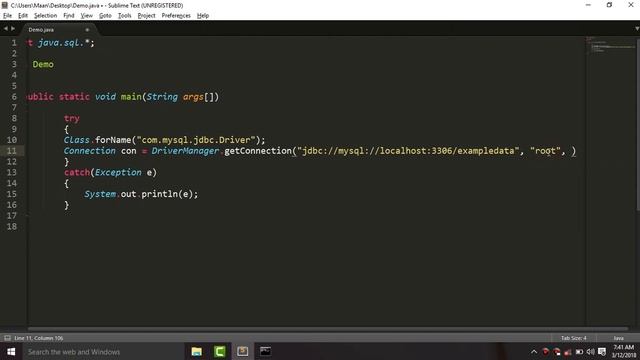This screenshot has width=640, height=360.
Task: Click DriverManager on line 11
Action: (x=185, y=151)
